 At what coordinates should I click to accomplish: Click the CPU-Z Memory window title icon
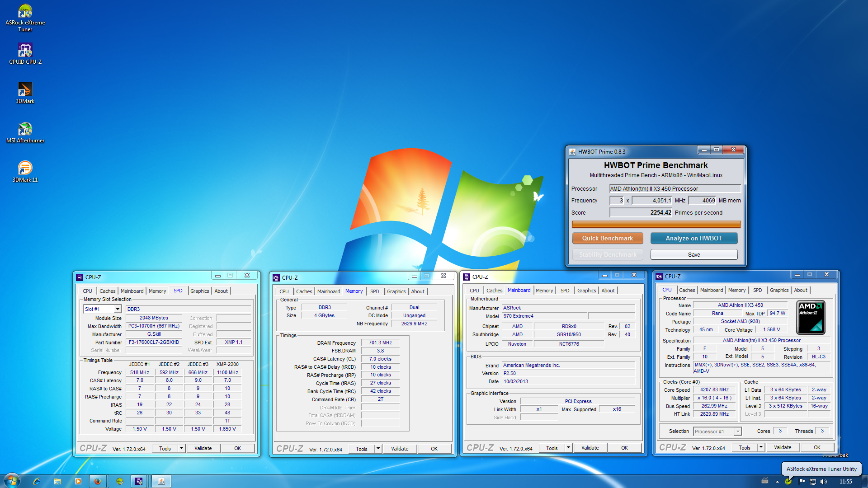276,278
